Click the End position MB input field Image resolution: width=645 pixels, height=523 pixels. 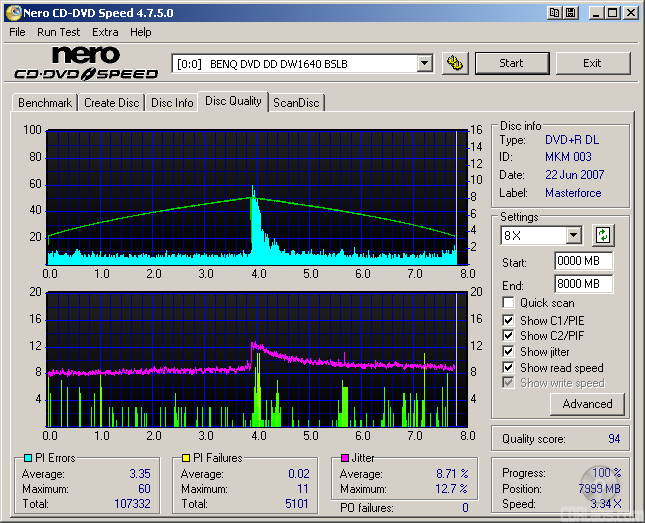click(x=583, y=284)
